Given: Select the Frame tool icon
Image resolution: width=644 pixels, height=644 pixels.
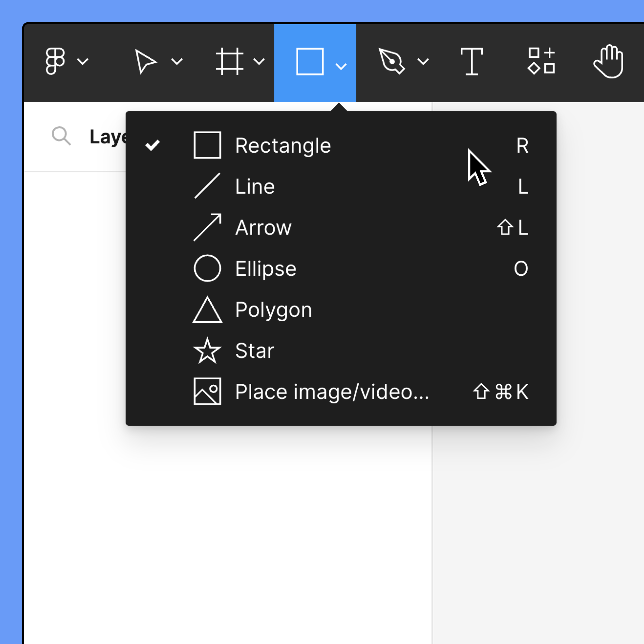Looking at the screenshot, I should pos(229,61).
